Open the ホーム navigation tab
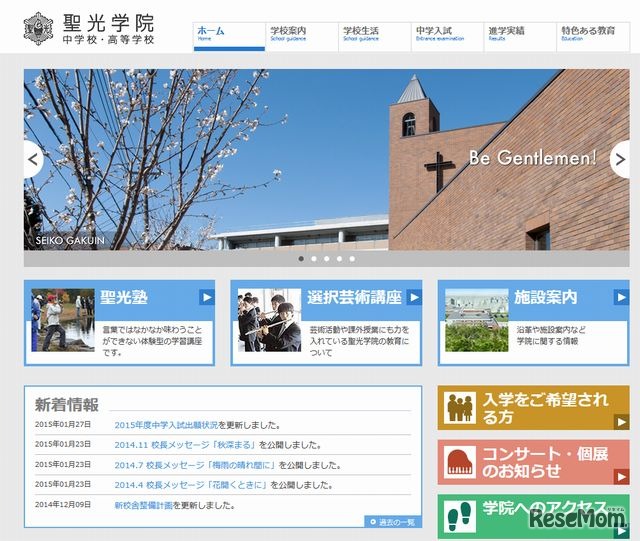 pyautogui.click(x=229, y=36)
